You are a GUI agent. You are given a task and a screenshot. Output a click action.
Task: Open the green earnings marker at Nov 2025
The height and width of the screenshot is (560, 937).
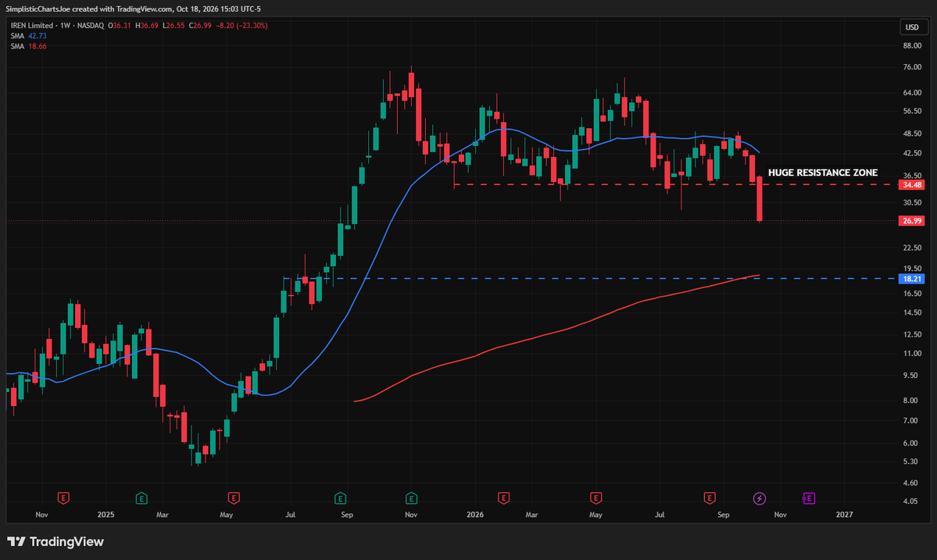[411, 498]
